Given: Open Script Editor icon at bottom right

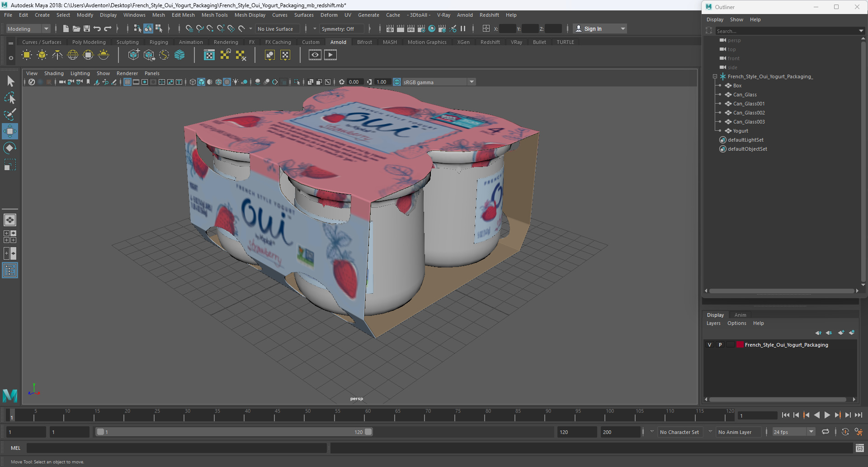Looking at the screenshot, I should 860,448.
